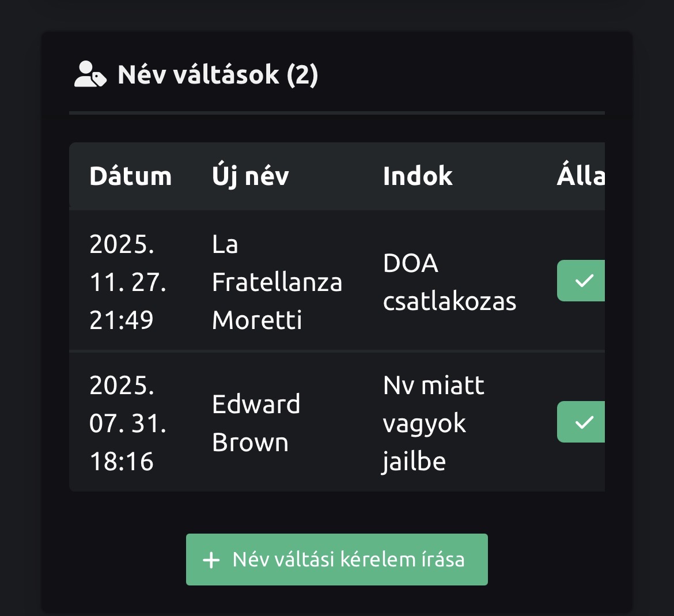This screenshot has width=674, height=616.
Task: Click the (2) count in the heading
Action: (302, 75)
